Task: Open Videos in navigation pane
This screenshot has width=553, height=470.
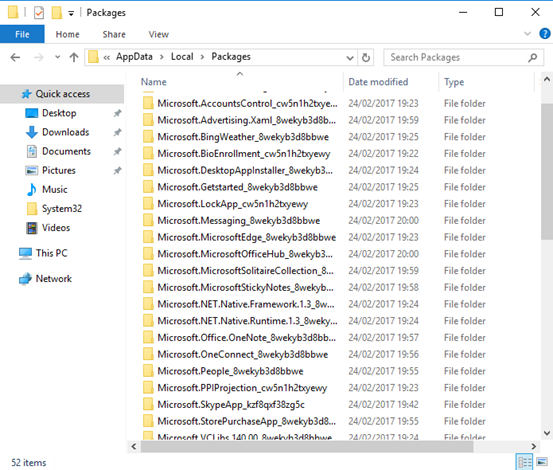Action: click(x=56, y=227)
